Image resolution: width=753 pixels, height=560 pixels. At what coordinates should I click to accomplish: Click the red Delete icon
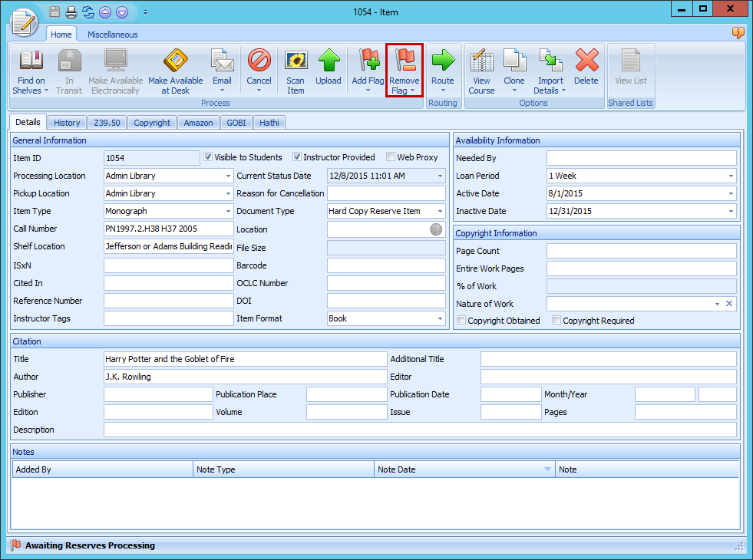[586, 61]
